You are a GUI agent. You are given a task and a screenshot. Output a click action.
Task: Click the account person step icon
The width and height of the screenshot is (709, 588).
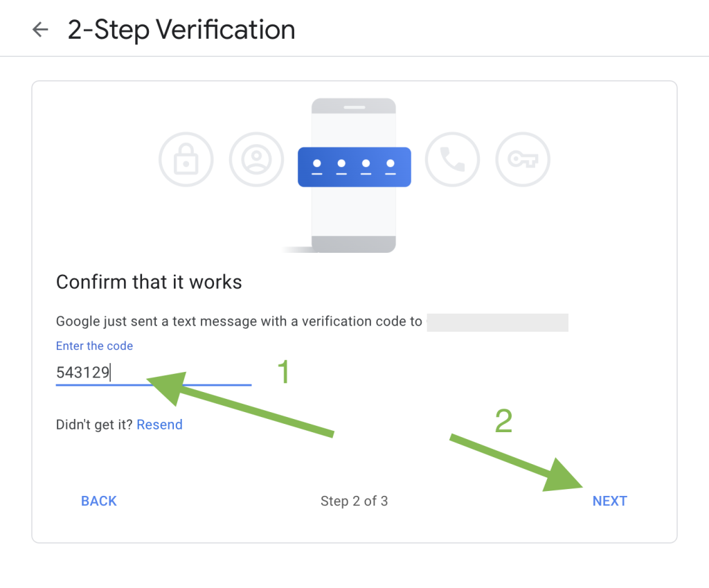click(x=256, y=159)
